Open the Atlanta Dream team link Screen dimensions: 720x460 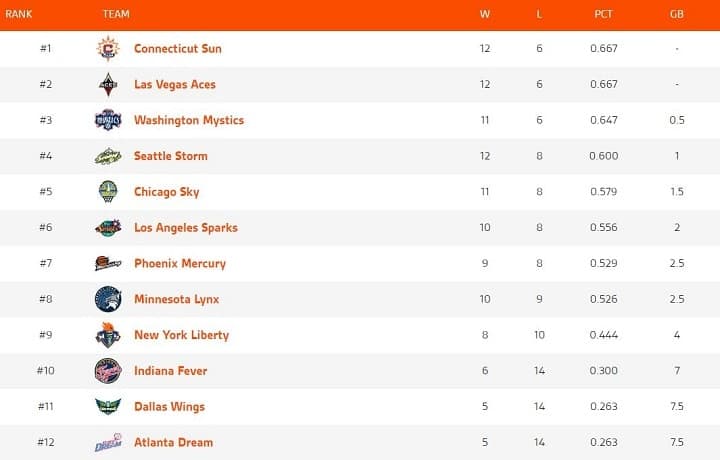click(x=174, y=443)
